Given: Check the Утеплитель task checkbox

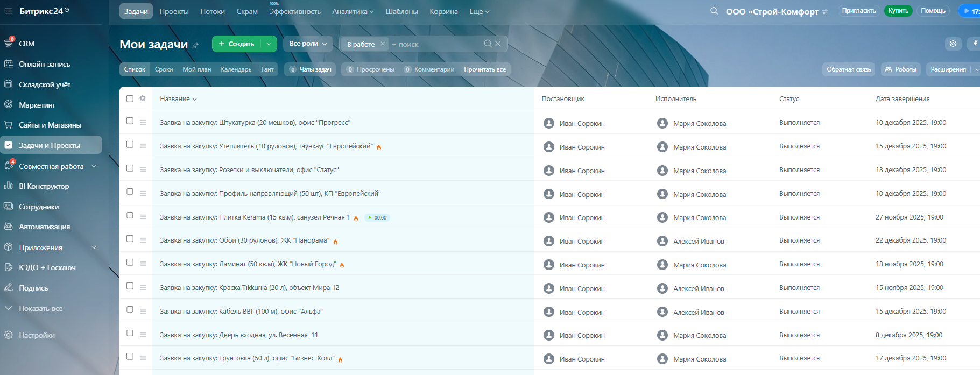Looking at the screenshot, I should tap(130, 145).
